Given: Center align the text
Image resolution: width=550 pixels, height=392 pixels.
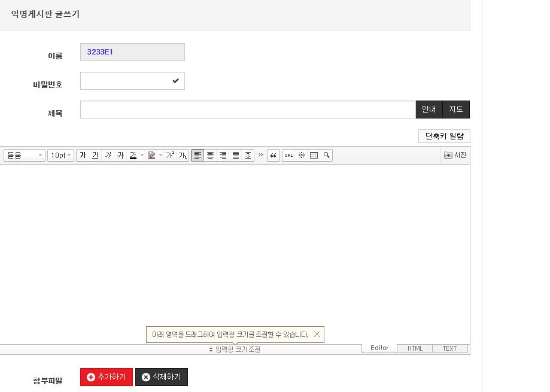Looking at the screenshot, I should pyautogui.click(x=210, y=156).
